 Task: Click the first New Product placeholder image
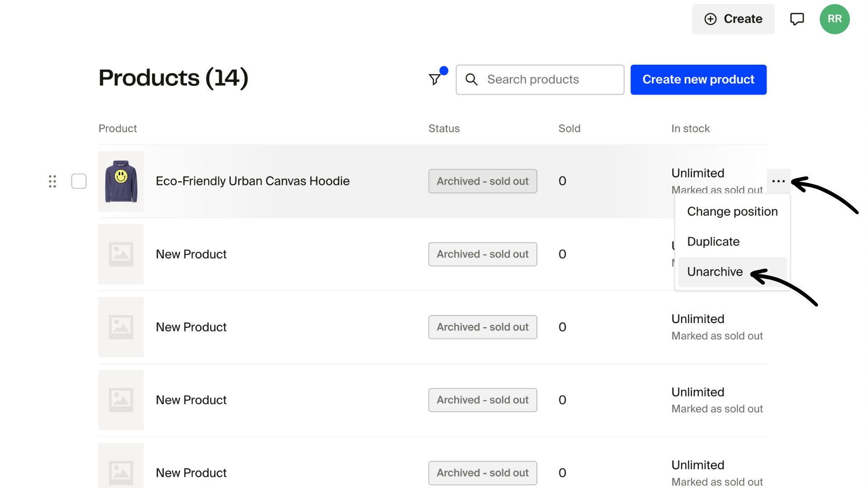(121, 254)
